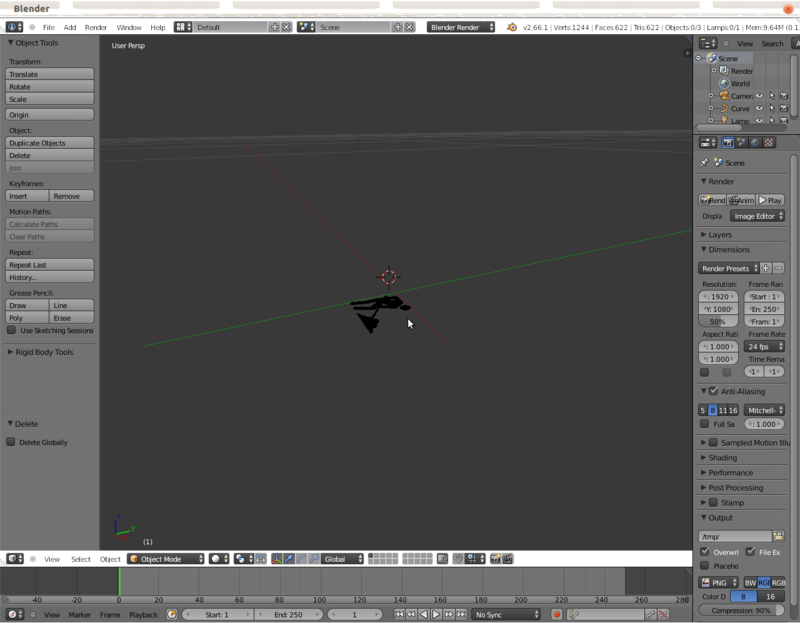Screen dimensions: 800x623
Task: Enable Use Sketching Sessions option
Action: click(x=12, y=330)
